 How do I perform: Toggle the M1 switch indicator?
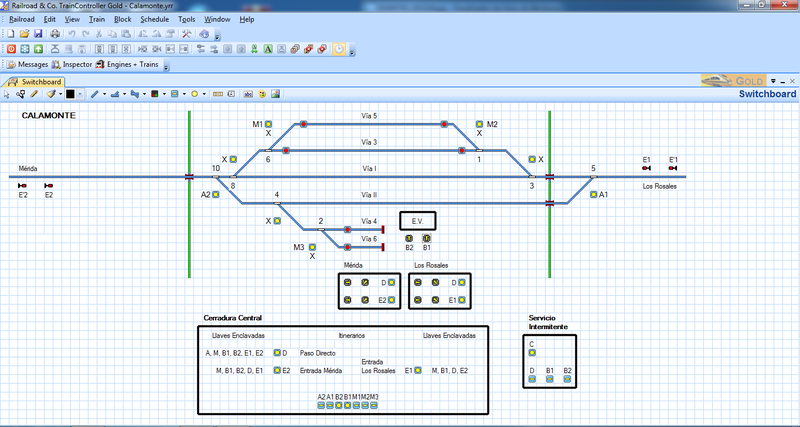pos(268,124)
